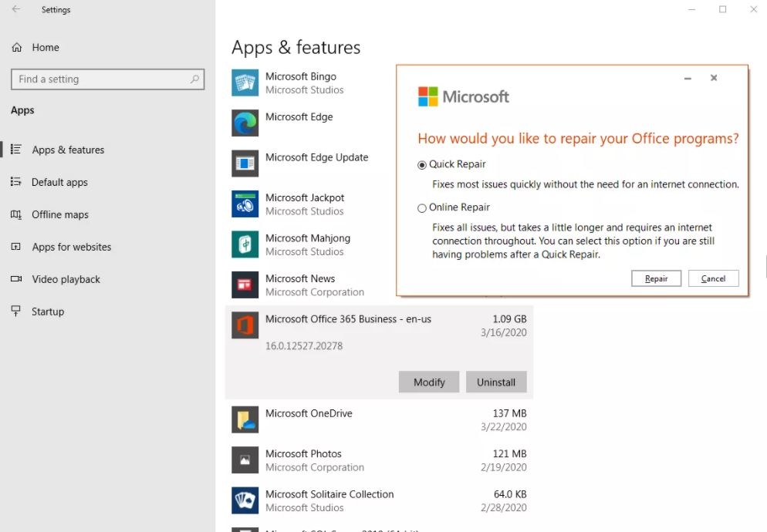
Task: Uninstall Microsoft Office 365 Business
Action: point(495,382)
